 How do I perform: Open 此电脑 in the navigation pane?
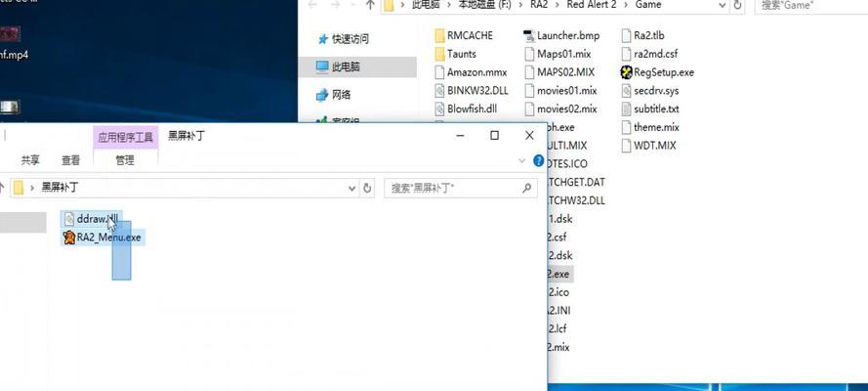[x=339, y=67]
